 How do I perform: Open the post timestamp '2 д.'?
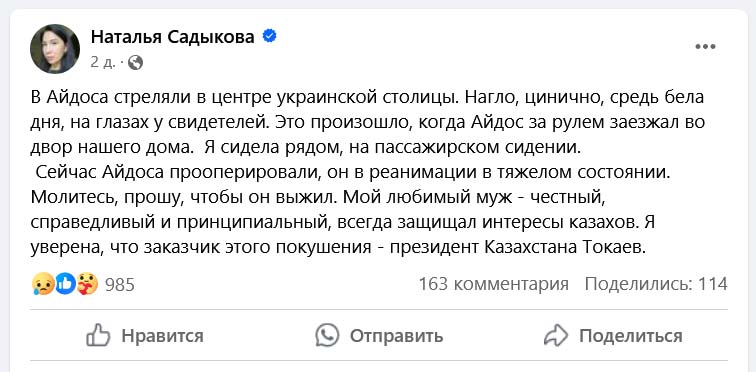point(103,62)
